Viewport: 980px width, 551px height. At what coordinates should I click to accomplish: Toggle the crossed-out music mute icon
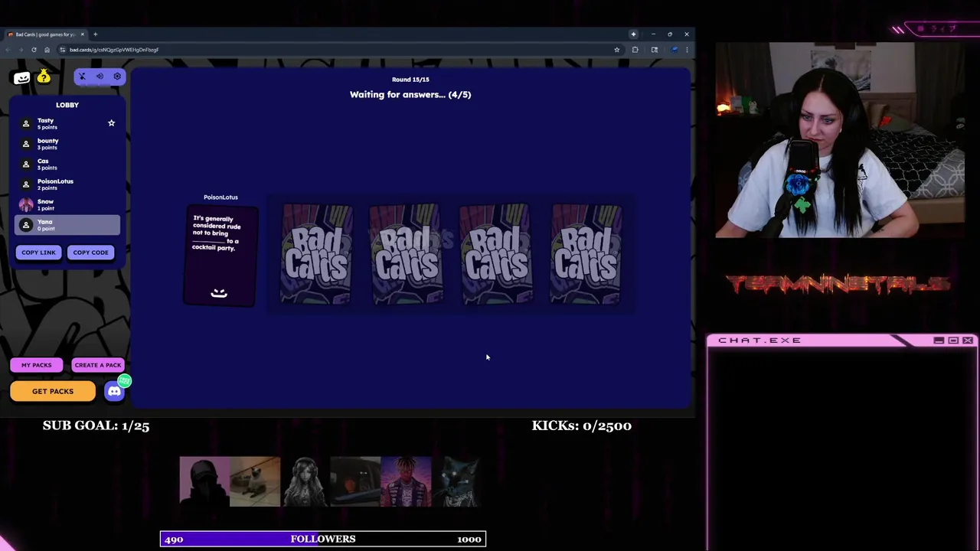(82, 77)
